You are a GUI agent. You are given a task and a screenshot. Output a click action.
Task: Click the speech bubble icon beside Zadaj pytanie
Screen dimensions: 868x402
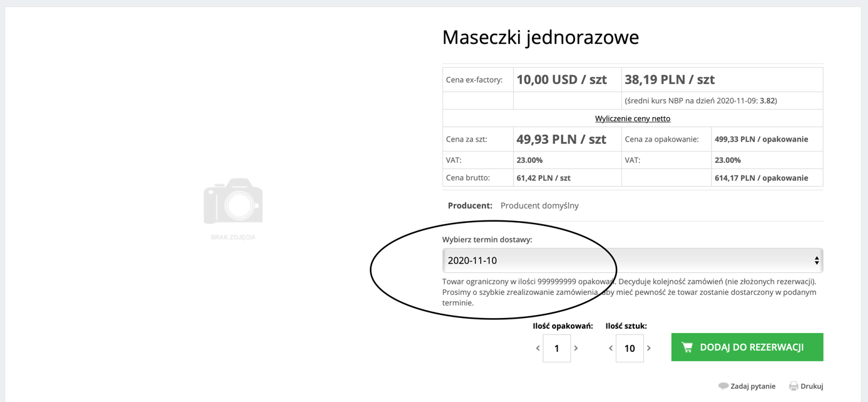coord(723,386)
